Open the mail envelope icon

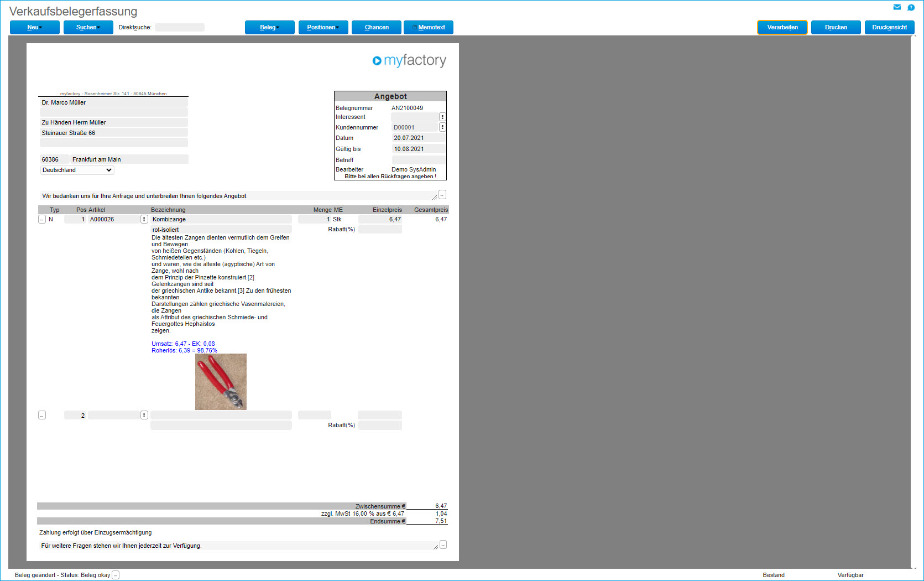click(897, 7)
